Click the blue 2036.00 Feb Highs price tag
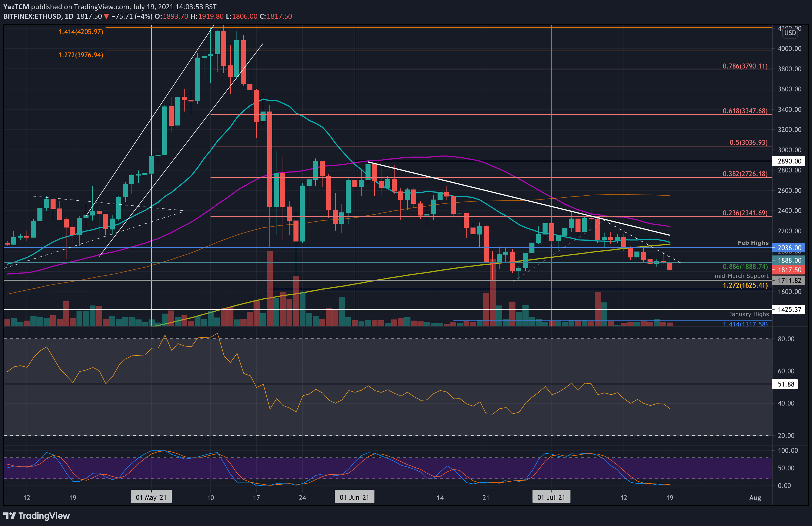812x526 pixels. coord(789,248)
